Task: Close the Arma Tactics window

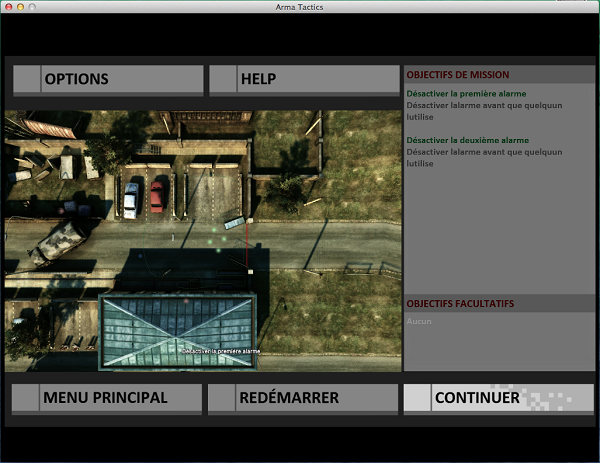Action: click(8, 7)
